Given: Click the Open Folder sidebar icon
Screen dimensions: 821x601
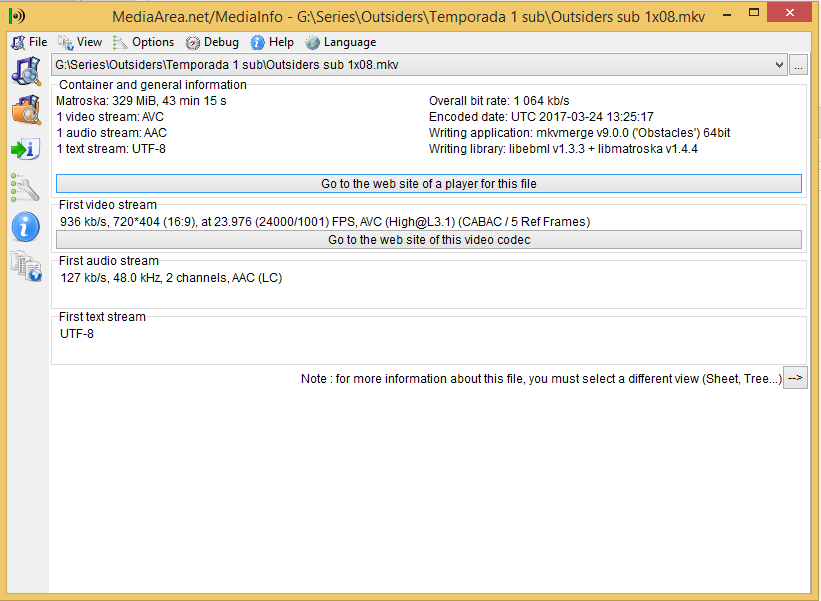Looking at the screenshot, I should point(26,110).
